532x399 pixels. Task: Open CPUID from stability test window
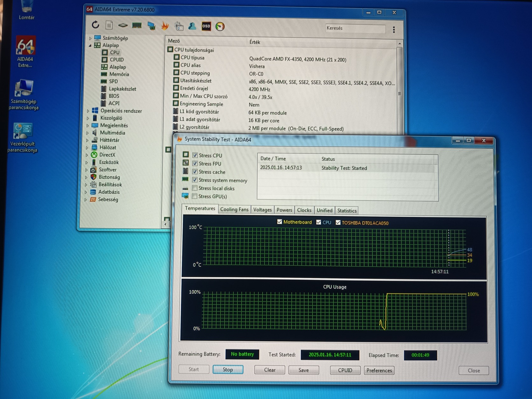click(x=345, y=370)
